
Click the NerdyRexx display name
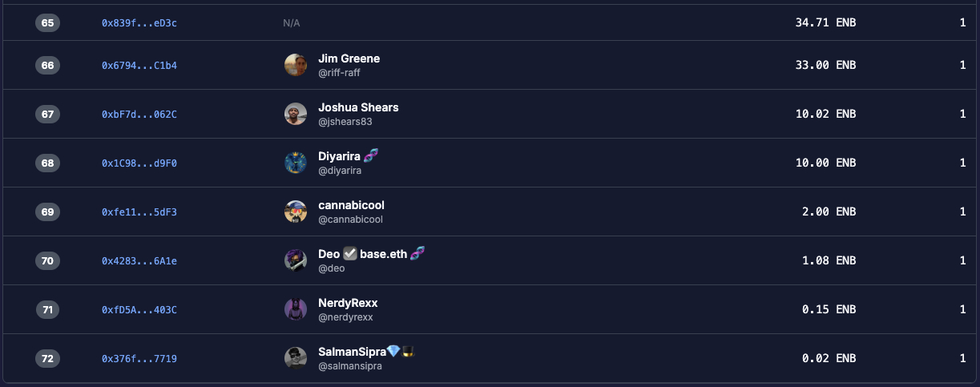[348, 303]
